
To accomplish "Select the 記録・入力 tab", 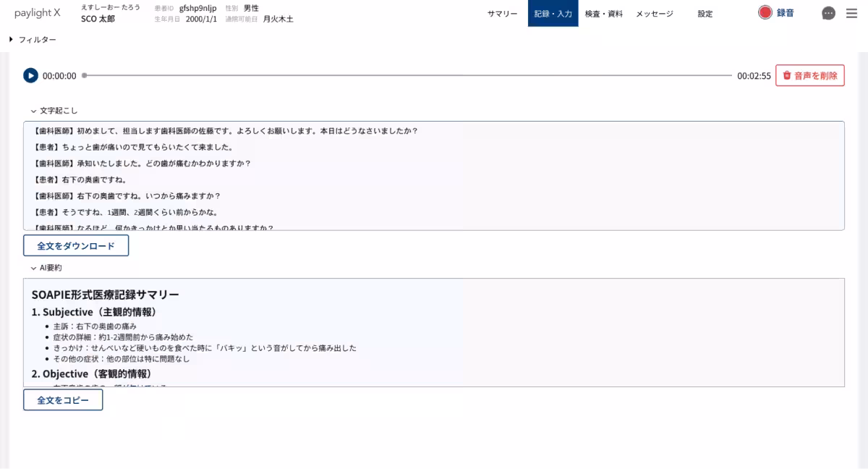I will (553, 13).
